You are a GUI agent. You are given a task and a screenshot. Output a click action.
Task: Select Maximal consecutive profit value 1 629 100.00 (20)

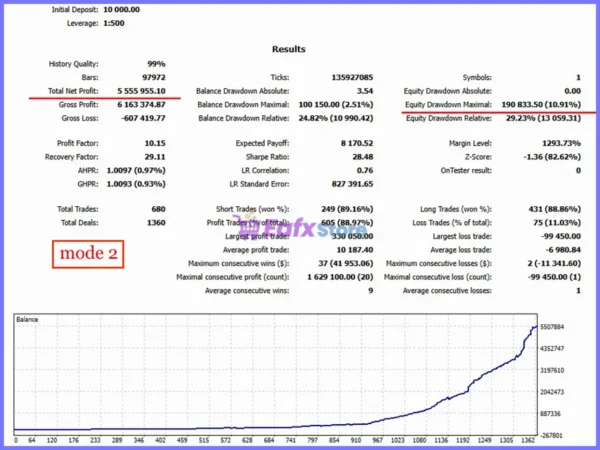(x=340, y=277)
